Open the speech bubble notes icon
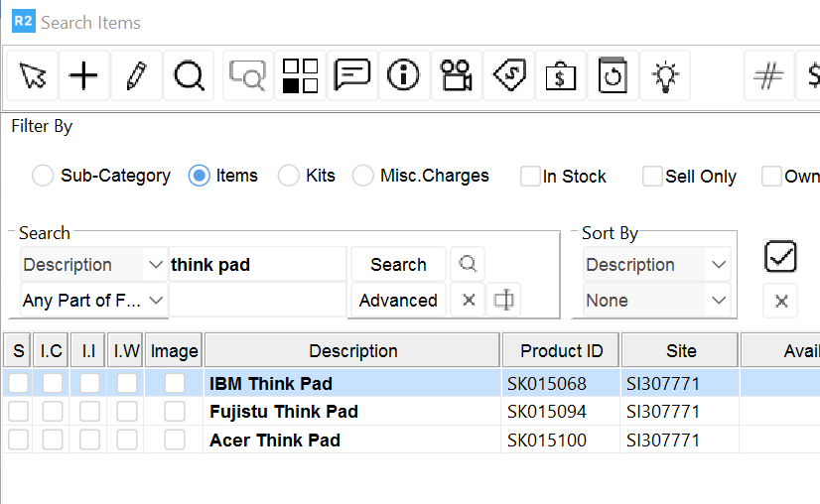This screenshot has height=504, width=820. (x=352, y=76)
